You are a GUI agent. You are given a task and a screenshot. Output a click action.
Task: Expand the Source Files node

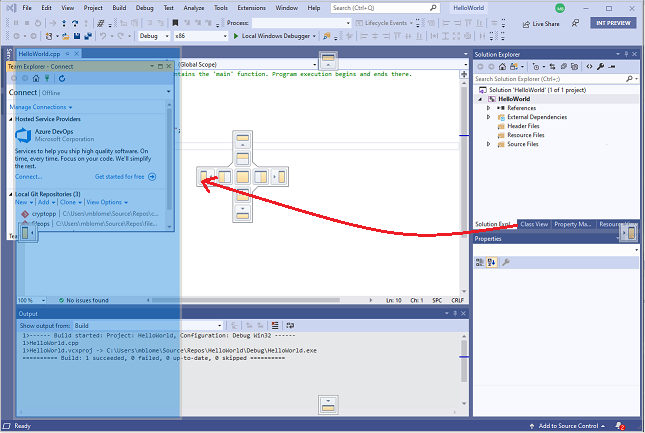488,144
